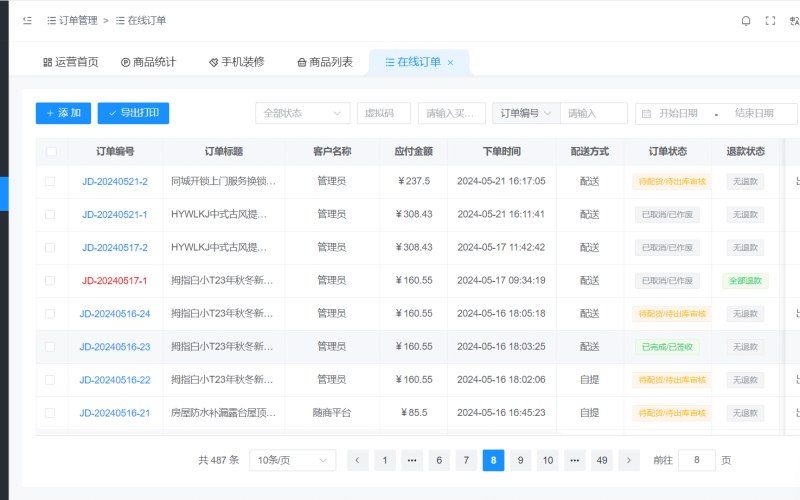The height and width of the screenshot is (500, 800).
Task: Go to page 7
Action: 466,460
